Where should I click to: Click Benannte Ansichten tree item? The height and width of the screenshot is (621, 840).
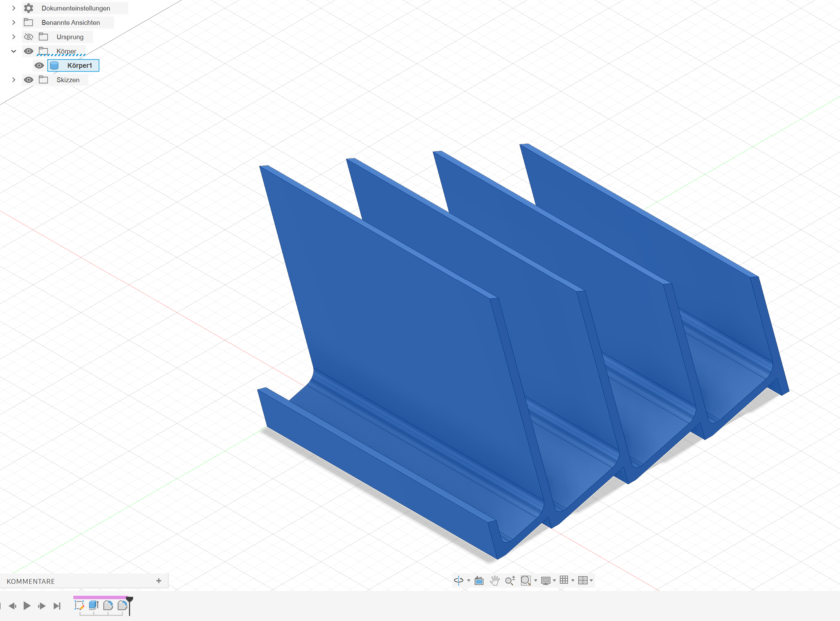[71, 23]
